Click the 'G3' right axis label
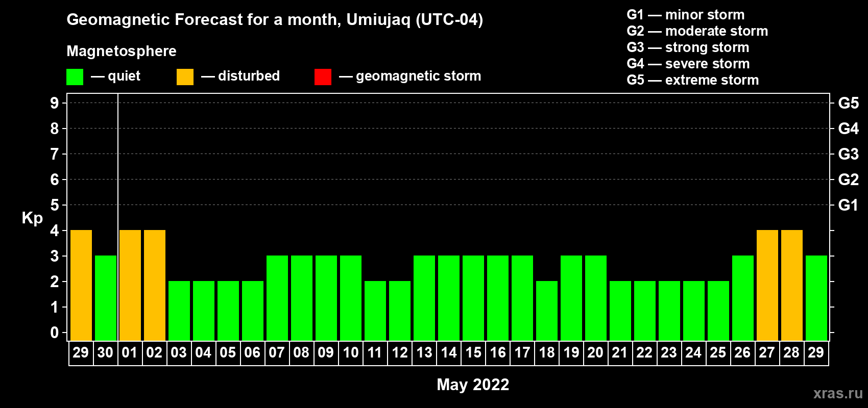 click(x=849, y=154)
